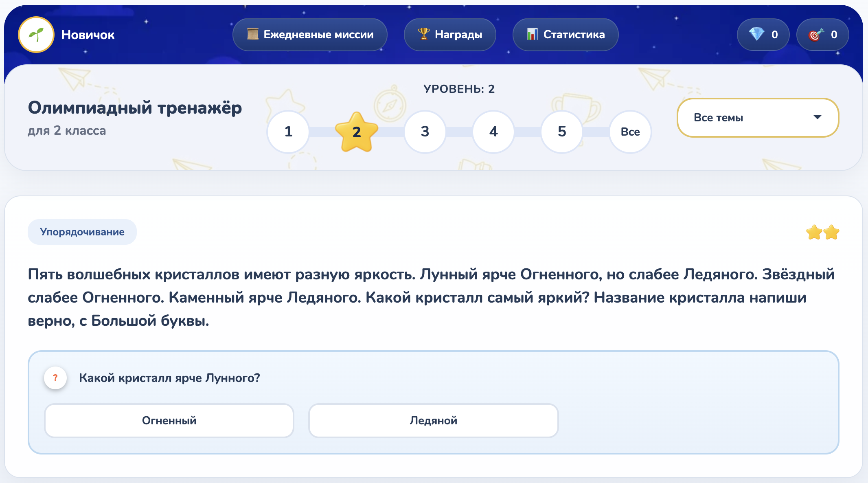Open Ежедневные миссии
This screenshot has height=483, width=868.
pyautogui.click(x=310, y=35)
